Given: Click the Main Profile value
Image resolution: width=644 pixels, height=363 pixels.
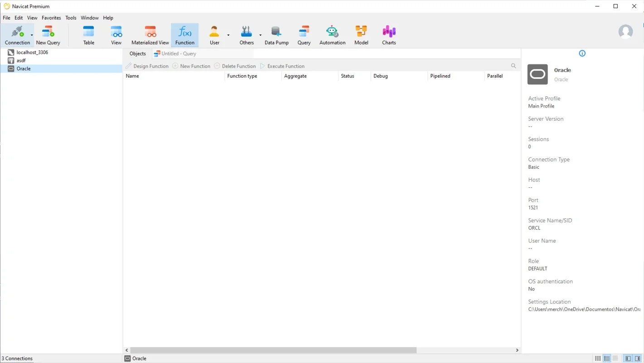Looking at the screenshot, I should tap(541, 106).
